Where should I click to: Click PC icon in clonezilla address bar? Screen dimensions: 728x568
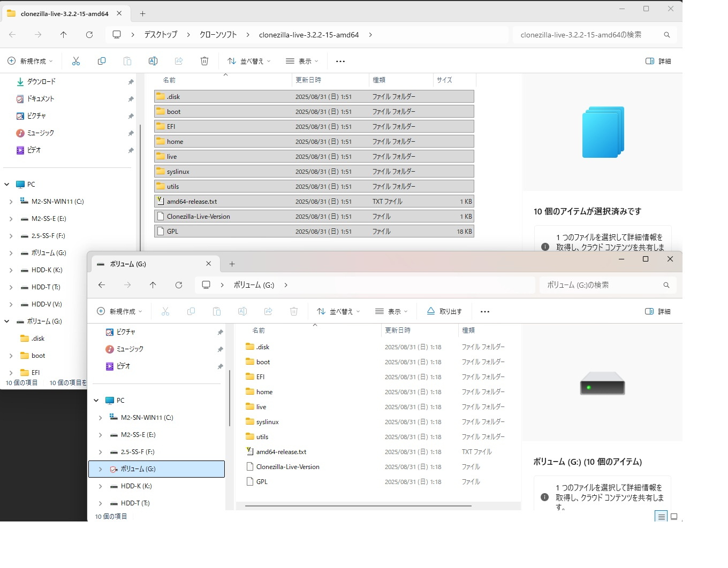point(117,35)
